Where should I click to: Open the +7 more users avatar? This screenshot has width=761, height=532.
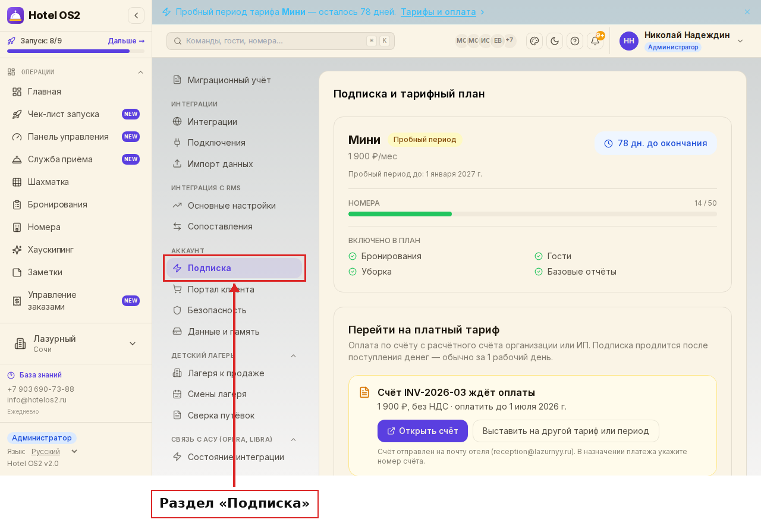[510, 40]
